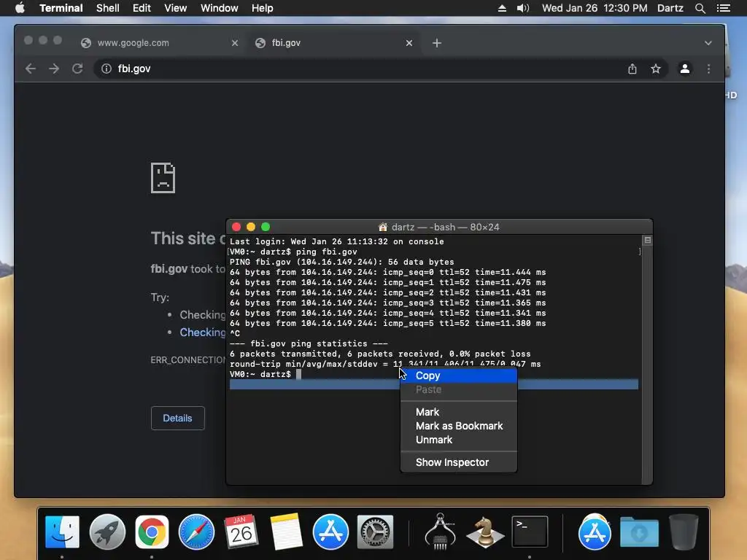The height and width of the screenshot is (560, 747).
Task: Expand the Chrome tab search chevron
Action: (x=708, y=43)
